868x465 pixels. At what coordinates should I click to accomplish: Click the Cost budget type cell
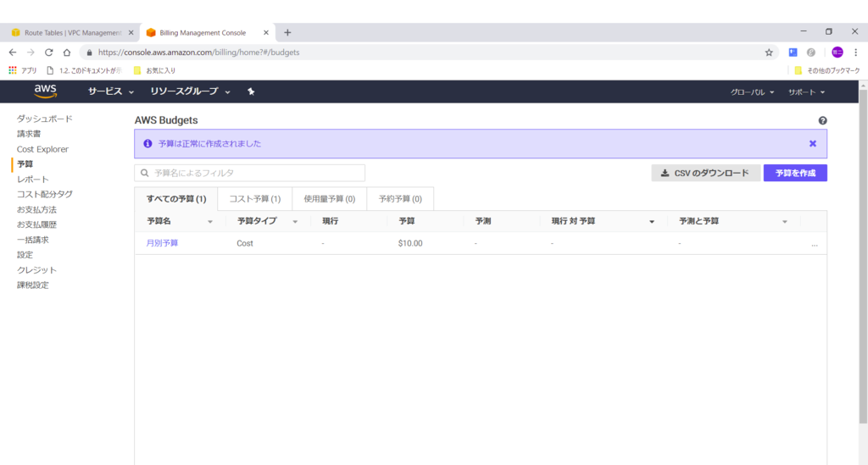[245, 243]
